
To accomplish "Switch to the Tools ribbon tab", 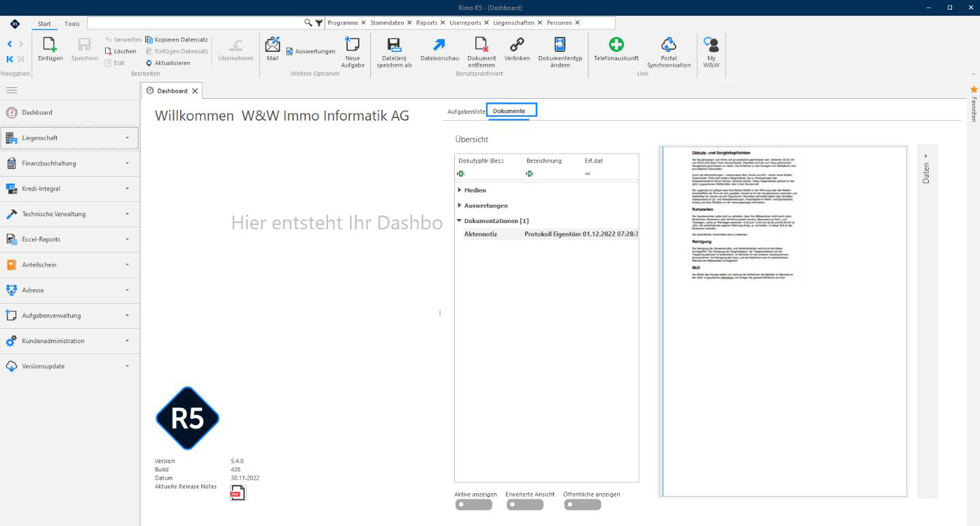I will pyautogui.click(x=72, y=24).
